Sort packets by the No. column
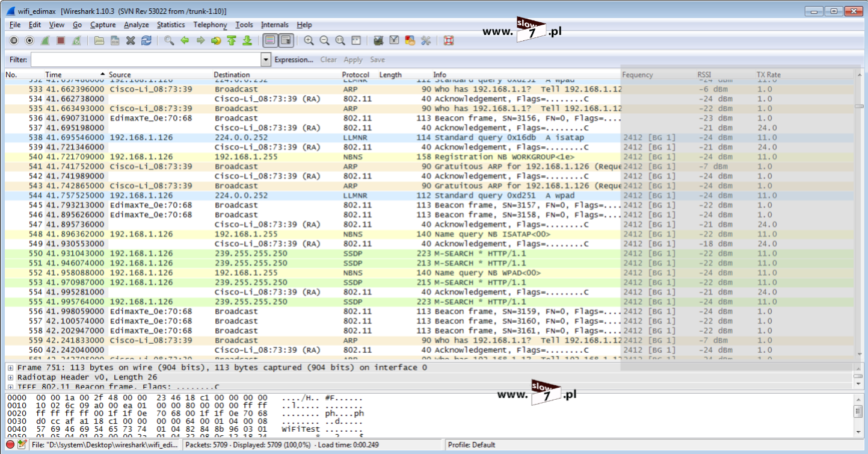The image size is (868, 454). [x=11, y=75]
